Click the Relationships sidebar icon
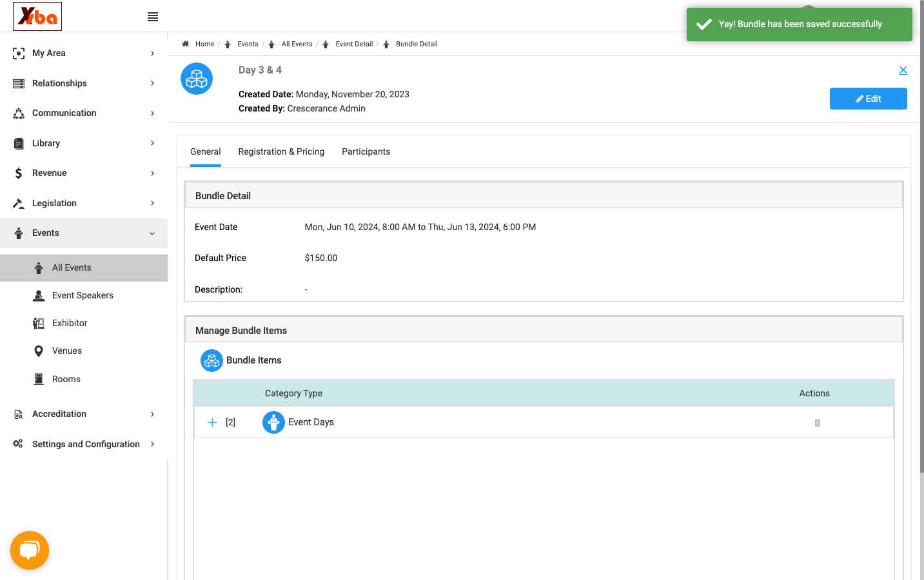 [19, 83]
